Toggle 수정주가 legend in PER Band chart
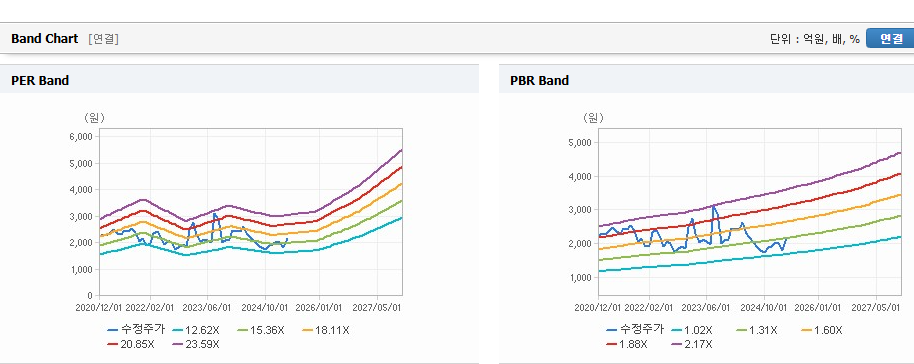The height and width of the screenshot is (364, 914). pos(136,330)
